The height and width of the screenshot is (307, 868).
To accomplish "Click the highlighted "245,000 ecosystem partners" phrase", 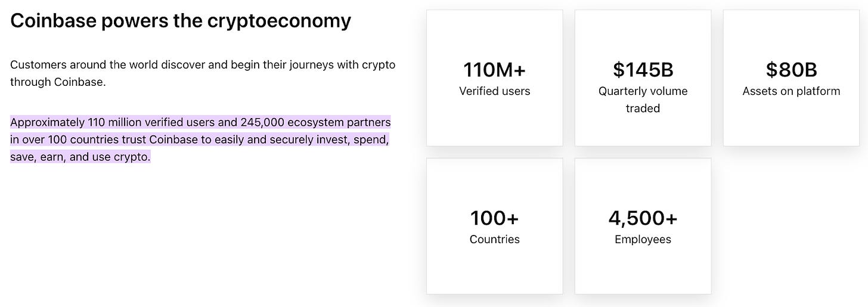I will tap(315, 122).
